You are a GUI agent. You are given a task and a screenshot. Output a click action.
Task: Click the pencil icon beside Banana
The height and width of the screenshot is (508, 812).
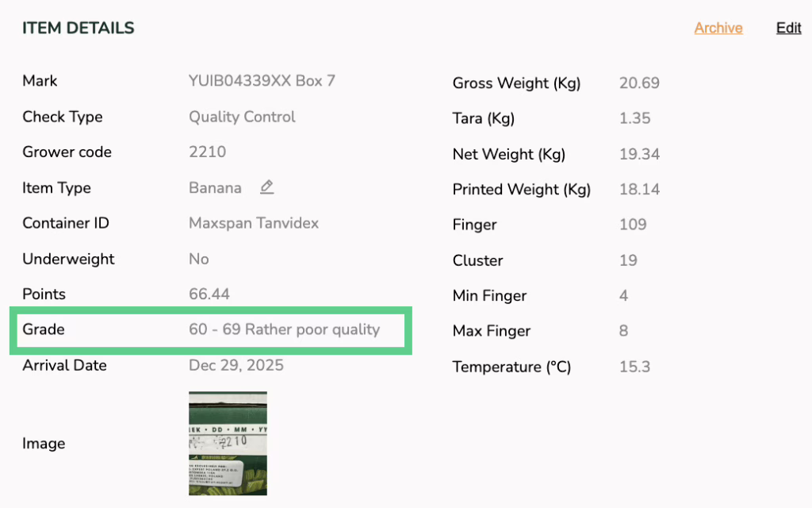point(267,187)
